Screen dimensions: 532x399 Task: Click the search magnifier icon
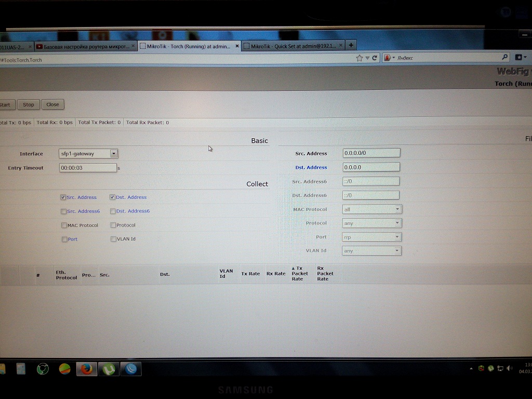pos(505,57)
